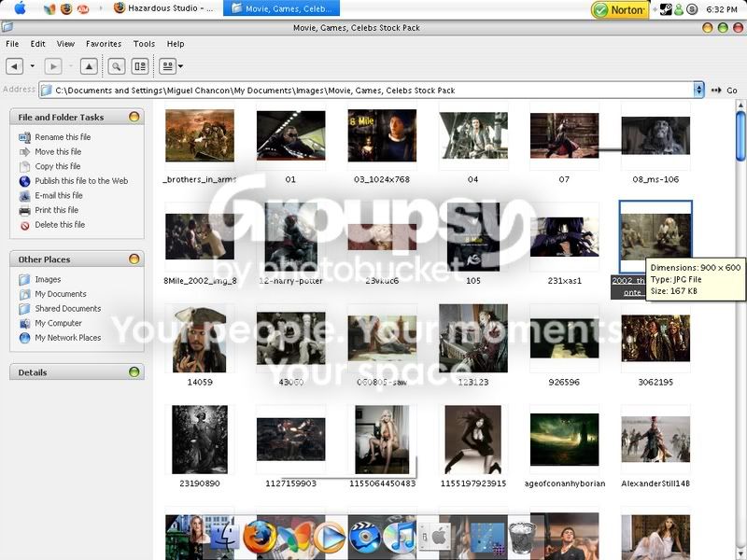Collapse the File and Folder Tasks panel
Viewport: 747px width, 560px height.
point(134,117)
